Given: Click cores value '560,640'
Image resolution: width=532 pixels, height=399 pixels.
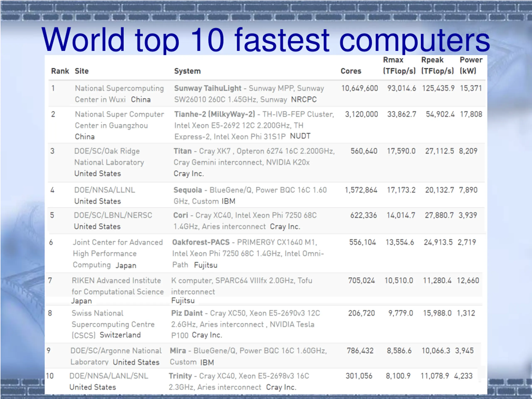Looking at the screenshot, I should 364,151.
